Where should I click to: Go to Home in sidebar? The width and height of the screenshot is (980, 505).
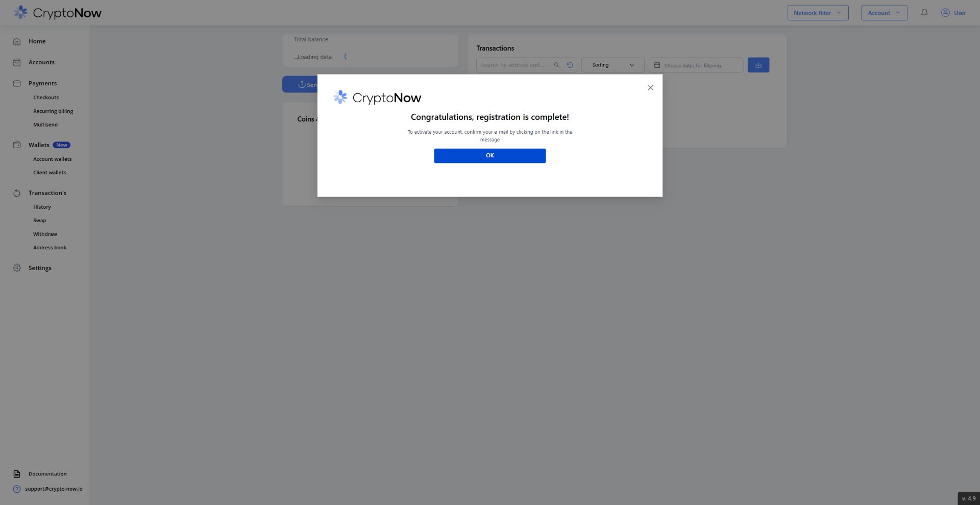pyautogui.click(x=37, y=41)
